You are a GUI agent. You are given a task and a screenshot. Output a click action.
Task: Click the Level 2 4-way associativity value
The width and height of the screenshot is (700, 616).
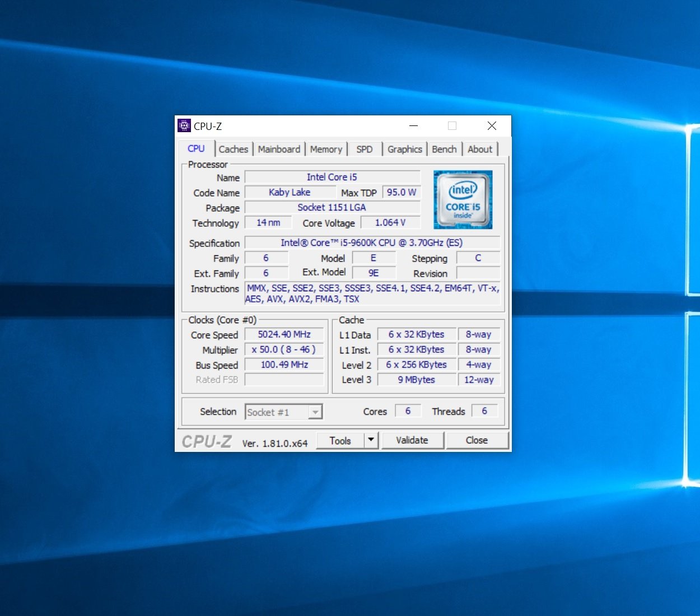click(x=479, y=365)
